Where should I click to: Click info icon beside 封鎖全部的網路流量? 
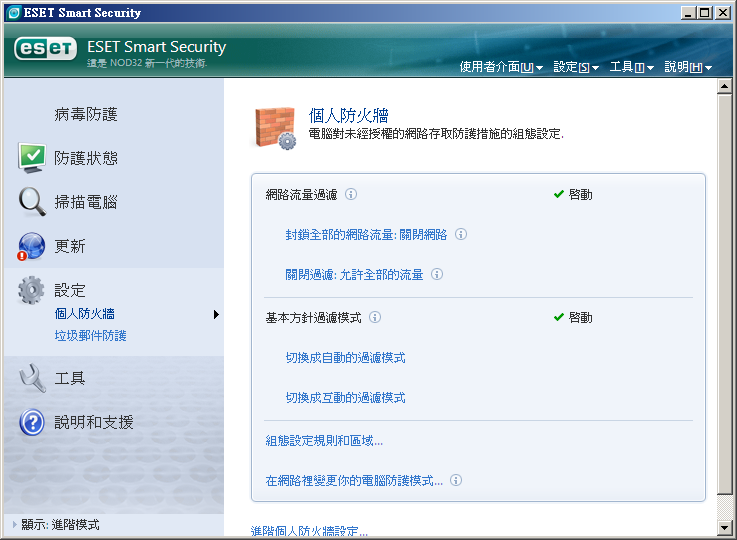[x=461, y=234]
